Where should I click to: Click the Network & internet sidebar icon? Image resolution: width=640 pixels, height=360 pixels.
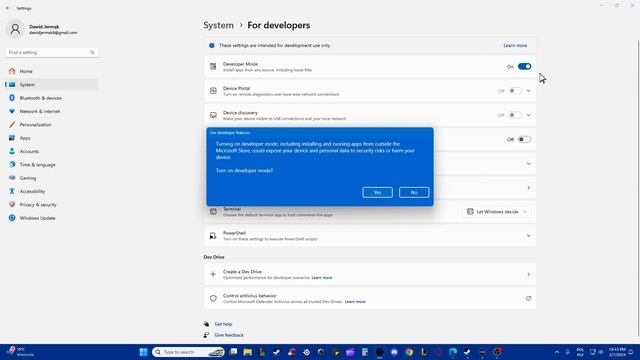click(x=12, y=111)
